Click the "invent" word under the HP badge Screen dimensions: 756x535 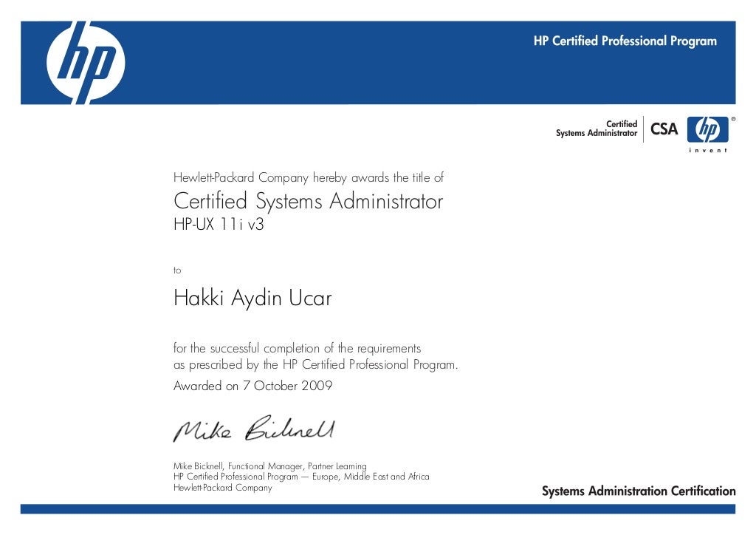(x=708, y=150)
